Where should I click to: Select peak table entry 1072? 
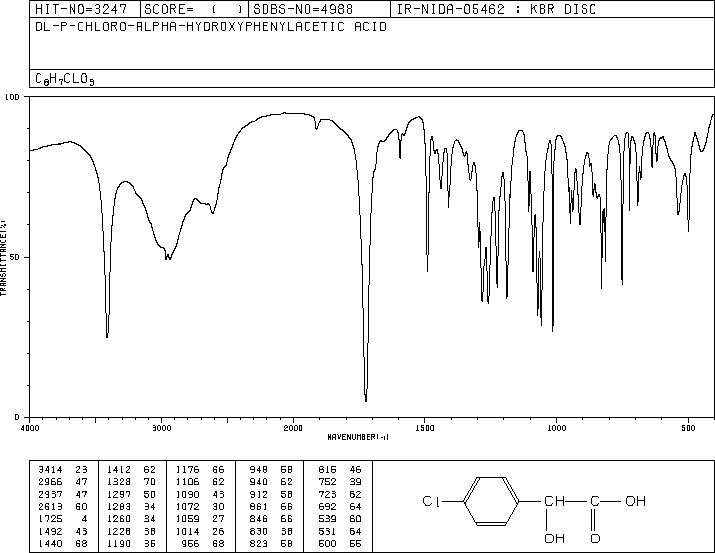coord(200,506)
